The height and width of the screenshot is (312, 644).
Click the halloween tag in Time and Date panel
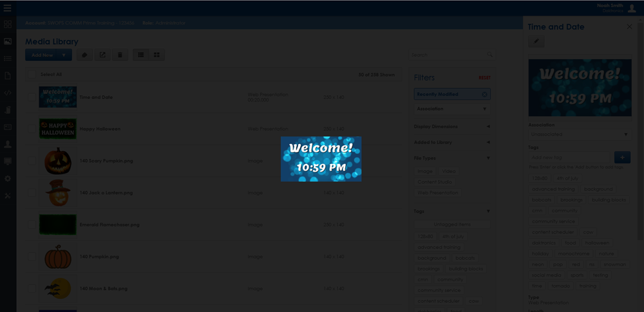coord(597,243)
